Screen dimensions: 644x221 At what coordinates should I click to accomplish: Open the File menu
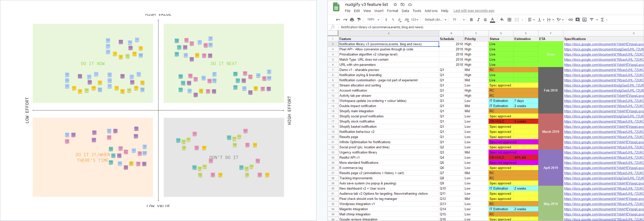point(348,11)
